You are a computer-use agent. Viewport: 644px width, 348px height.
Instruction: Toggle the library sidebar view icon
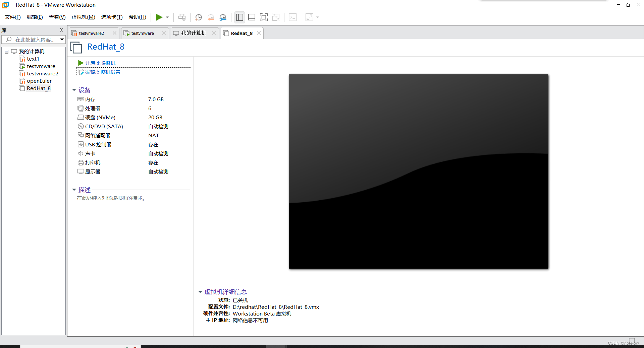(x=239, y=17)
